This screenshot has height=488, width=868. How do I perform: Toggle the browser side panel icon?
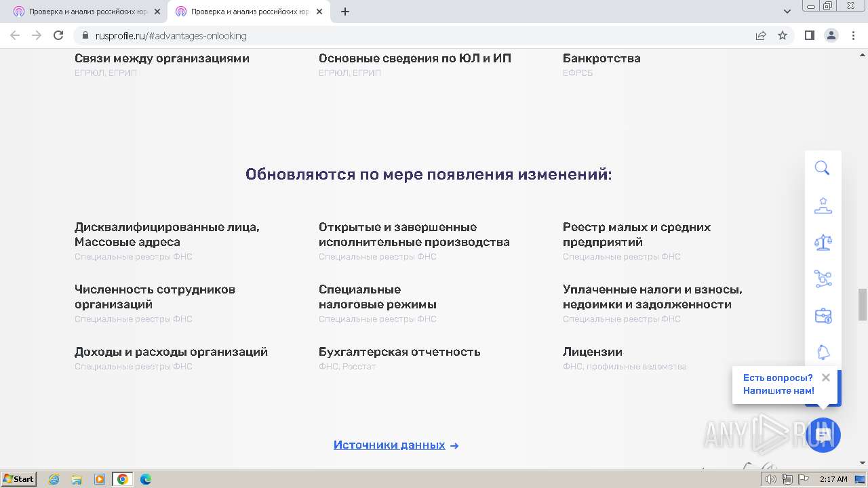(x=809, y=35)
